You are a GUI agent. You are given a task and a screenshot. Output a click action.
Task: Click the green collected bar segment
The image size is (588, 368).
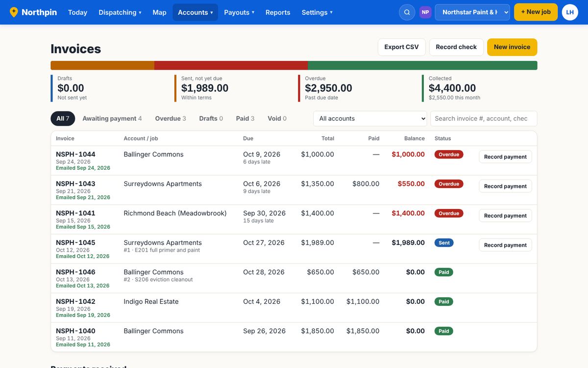coord(422,65)
